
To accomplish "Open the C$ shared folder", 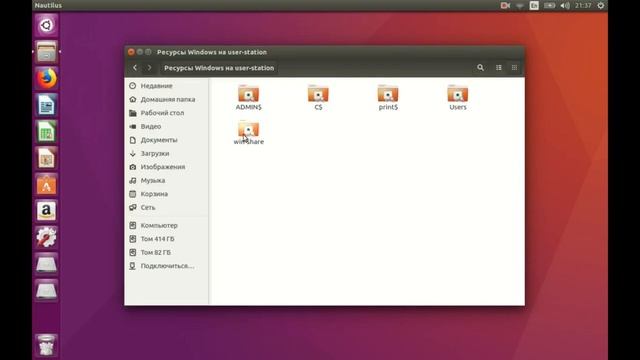I will [x=318, y=97].
